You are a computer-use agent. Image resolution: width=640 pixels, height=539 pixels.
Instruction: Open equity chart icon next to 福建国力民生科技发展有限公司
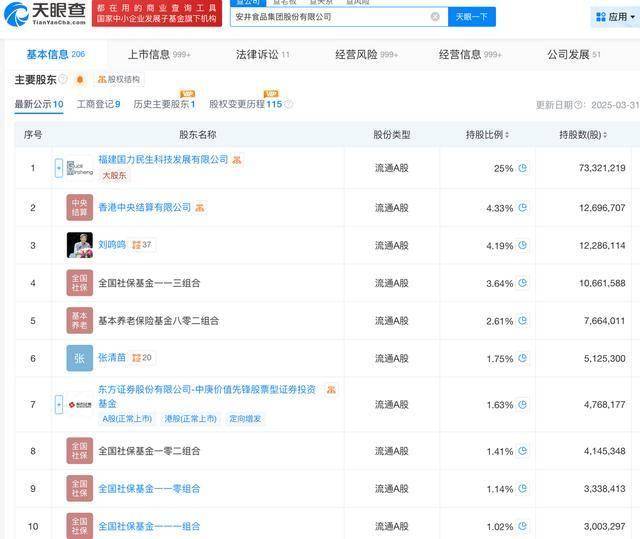pyautogui.click(x=237, y=160)
